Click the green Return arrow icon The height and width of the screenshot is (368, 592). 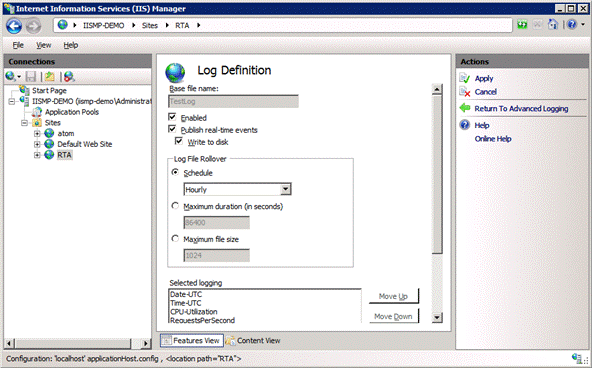(465, 108)
